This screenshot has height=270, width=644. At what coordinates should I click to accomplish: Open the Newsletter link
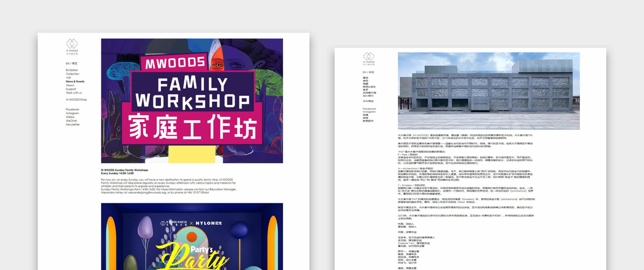coord(72,125)
